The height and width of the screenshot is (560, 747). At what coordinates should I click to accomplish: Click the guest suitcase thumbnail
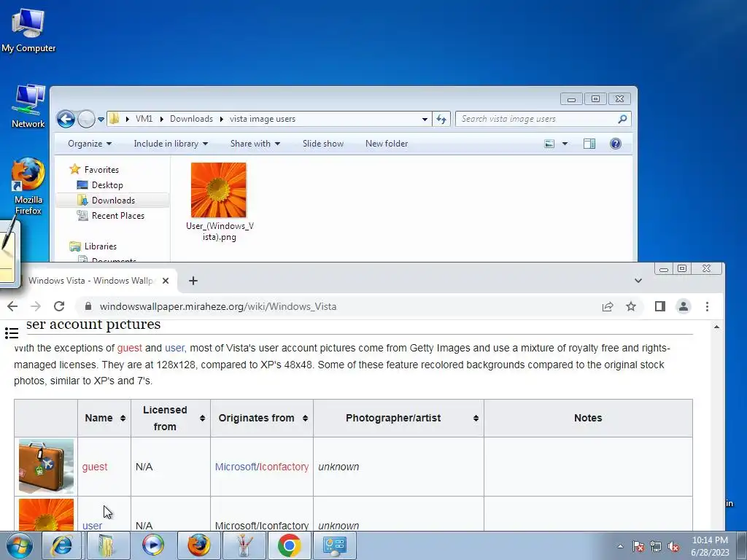click(x=46, y=466)
